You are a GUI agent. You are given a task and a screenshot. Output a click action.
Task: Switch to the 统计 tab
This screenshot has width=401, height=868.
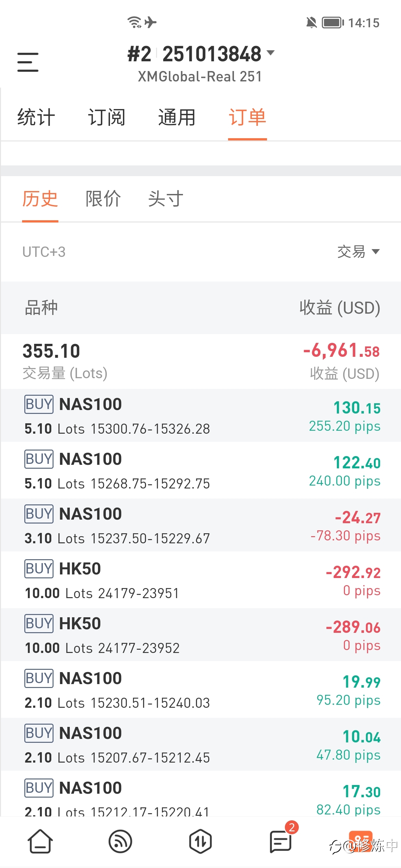(x=36, y=117)
